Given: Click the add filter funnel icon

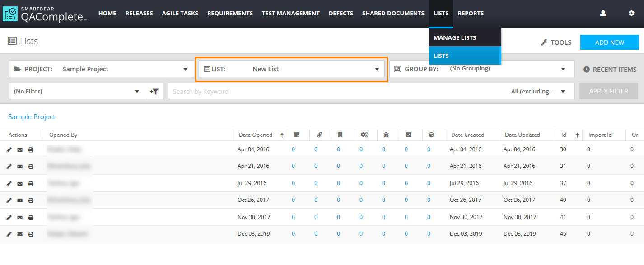Looking at the screenshot, I should point(154,91).
